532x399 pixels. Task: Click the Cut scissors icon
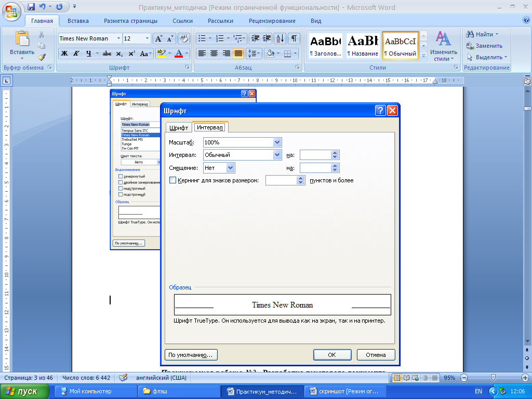click(x=42, y=34)
